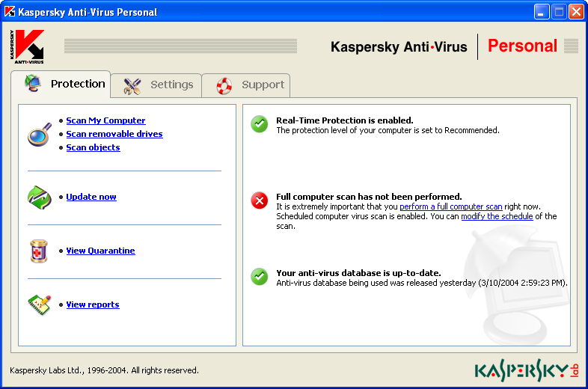The height and width of the screenshot is (389, 588).
Task: Click the quarantine jar icon
Action: 39,251
